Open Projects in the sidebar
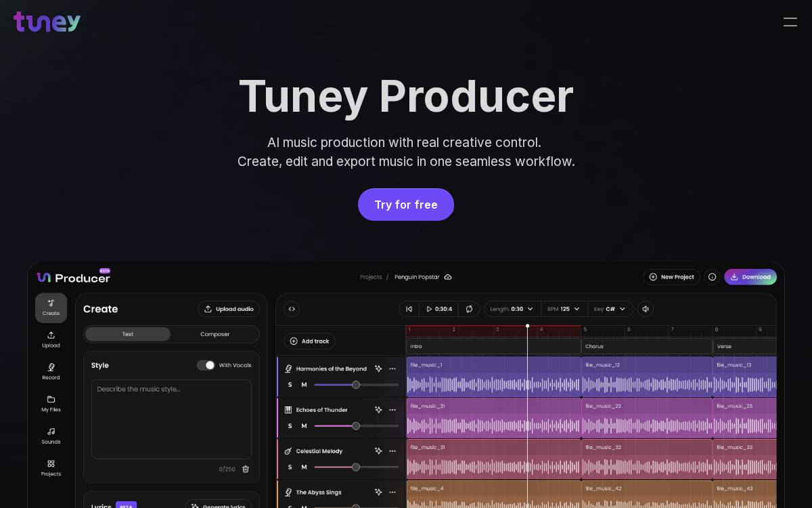 [51, 468]
